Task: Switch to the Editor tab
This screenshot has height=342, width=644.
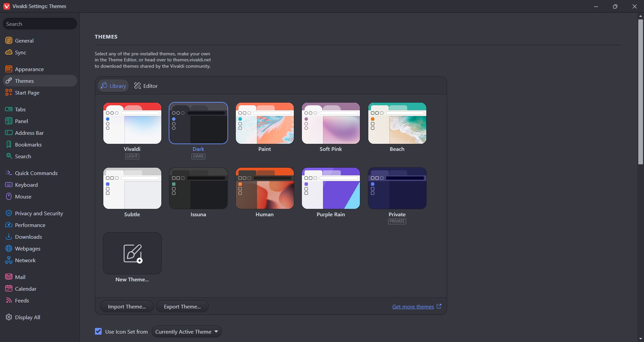Action: coord(146,86)
